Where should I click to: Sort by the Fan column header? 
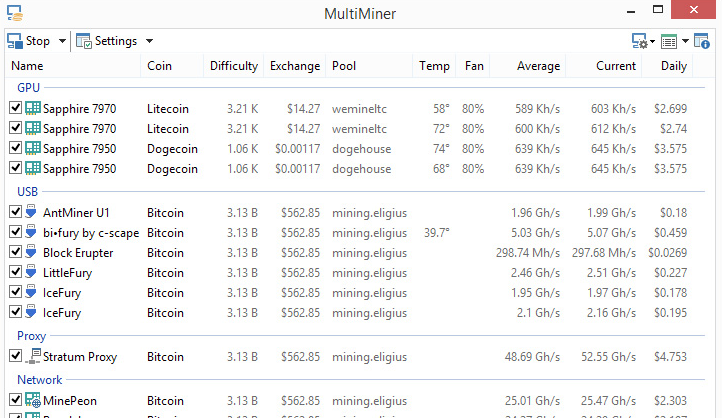coord(474,66)
